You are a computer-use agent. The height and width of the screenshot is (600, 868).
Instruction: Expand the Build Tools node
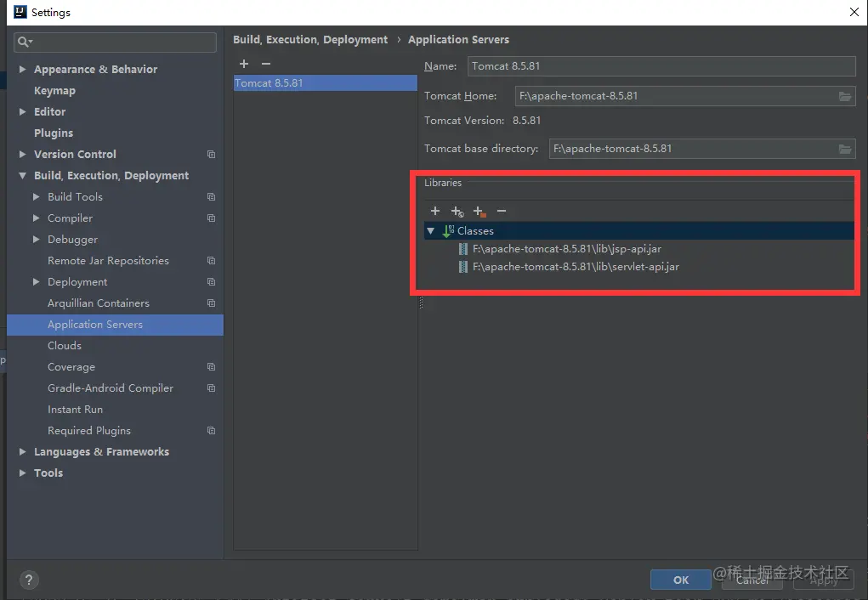(x=36, y=197)
